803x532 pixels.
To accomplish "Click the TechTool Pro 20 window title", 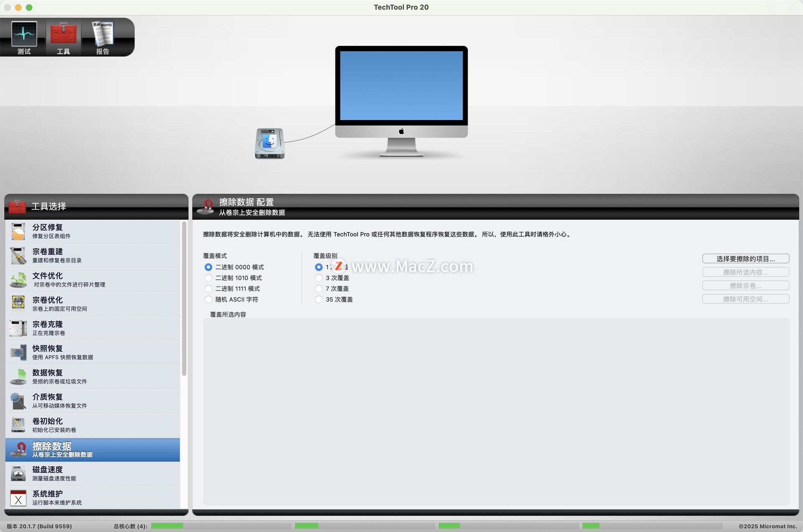I will (x=401, y=7).
